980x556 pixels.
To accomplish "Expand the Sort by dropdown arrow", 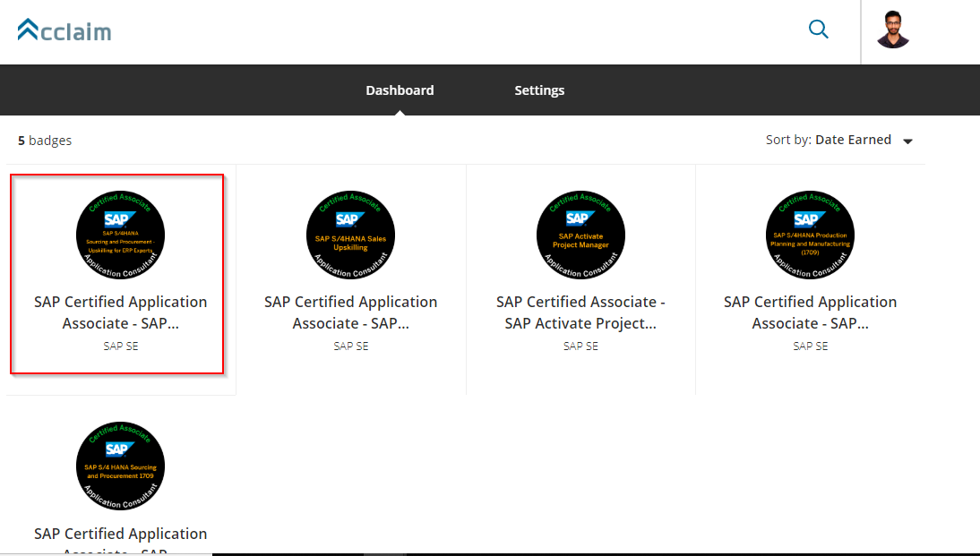I will tap(907, 141).
